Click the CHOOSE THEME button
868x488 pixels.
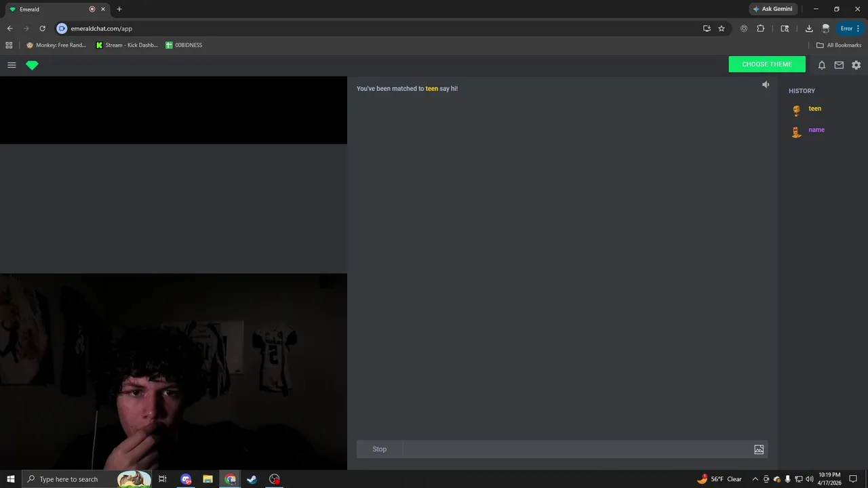pyautogui.click(x=767, y=64)
